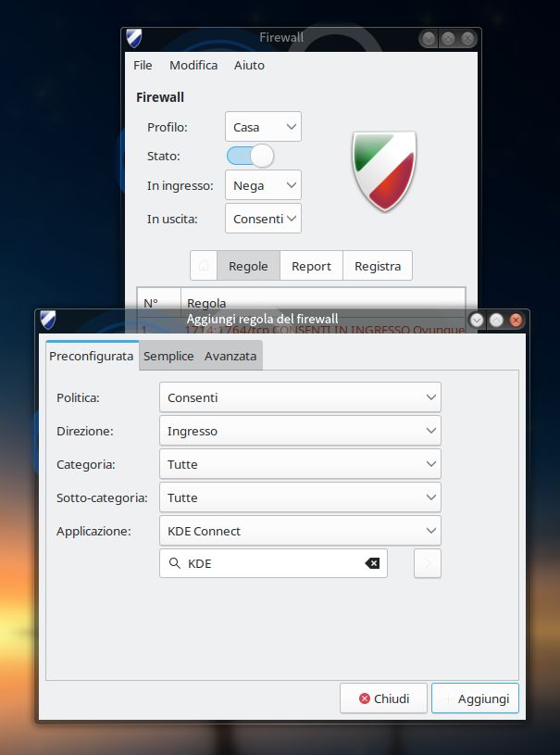
Task: Click the Firewall window title shield icon
Action: coord(134,39)
